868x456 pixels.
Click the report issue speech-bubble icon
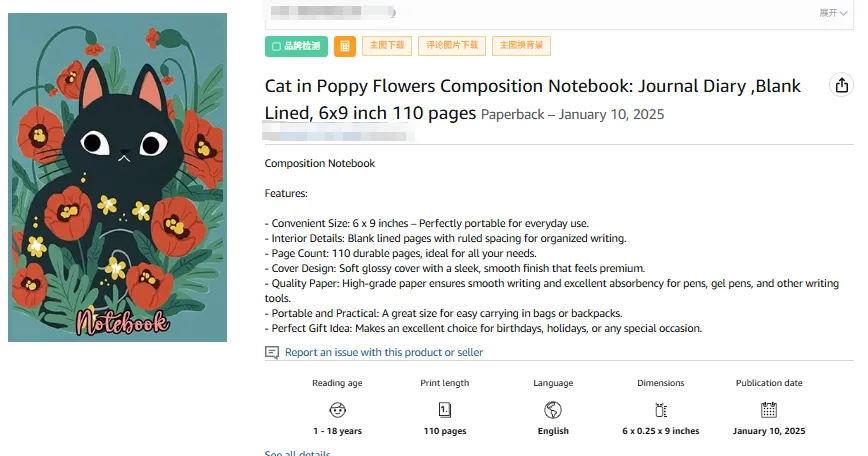[272, 353]
